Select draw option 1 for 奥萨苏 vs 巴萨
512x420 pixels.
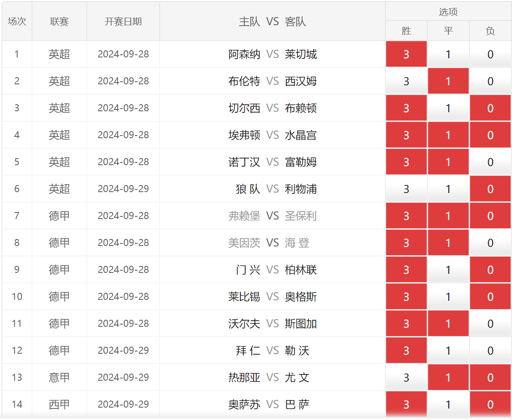pos(448,405)
